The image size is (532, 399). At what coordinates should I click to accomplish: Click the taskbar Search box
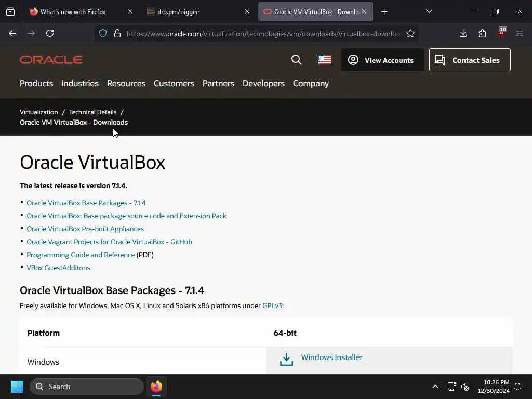[x=87, y=387]
